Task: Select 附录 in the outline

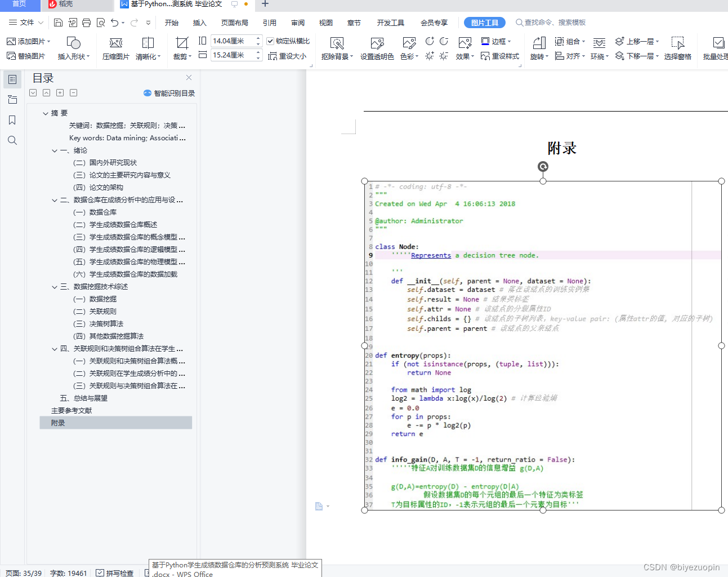Action: coord(115,423)
